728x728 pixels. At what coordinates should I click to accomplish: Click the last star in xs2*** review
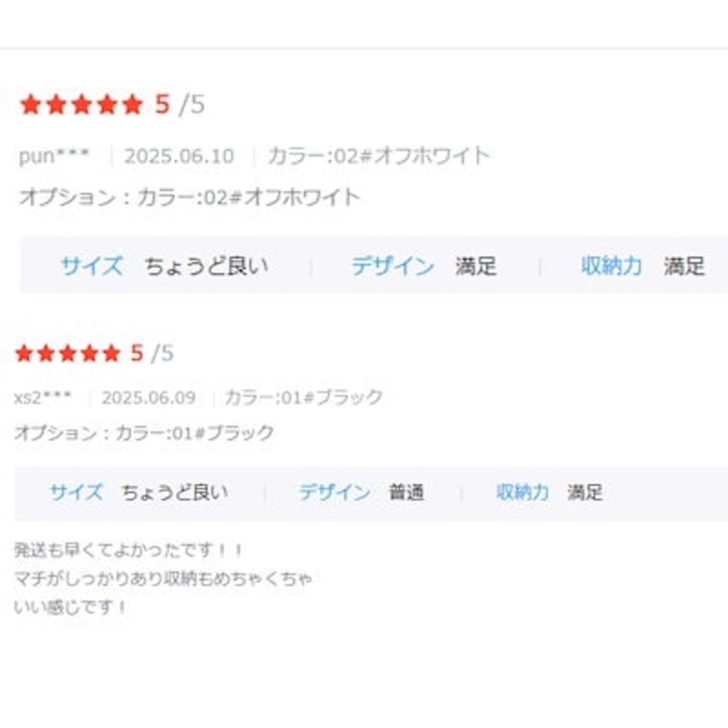111,354
